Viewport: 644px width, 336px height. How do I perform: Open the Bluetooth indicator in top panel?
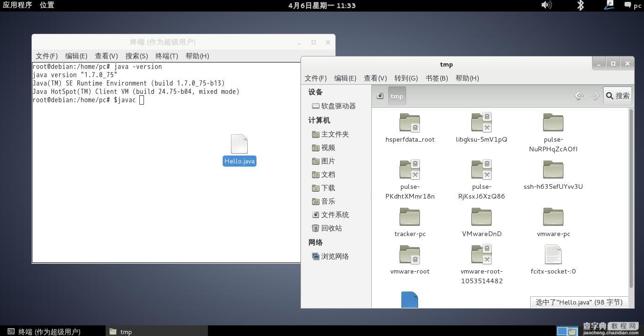click(x=580, y=5)
